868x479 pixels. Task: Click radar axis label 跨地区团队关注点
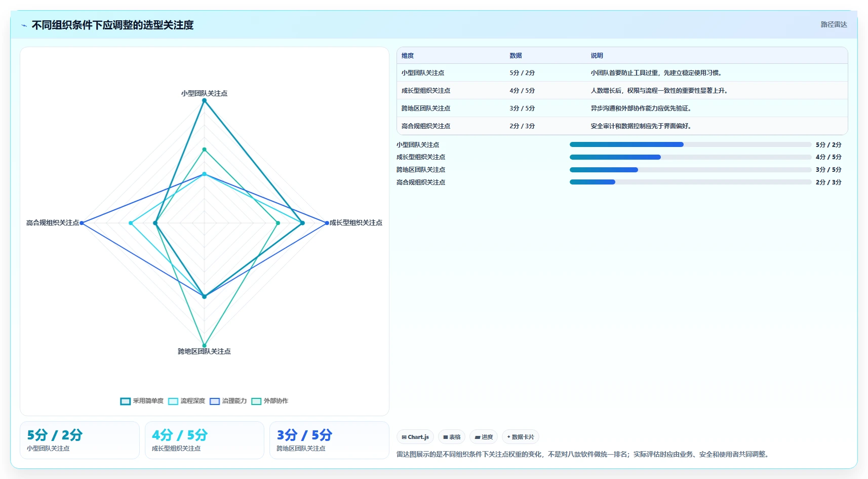[x=204, y=351]
